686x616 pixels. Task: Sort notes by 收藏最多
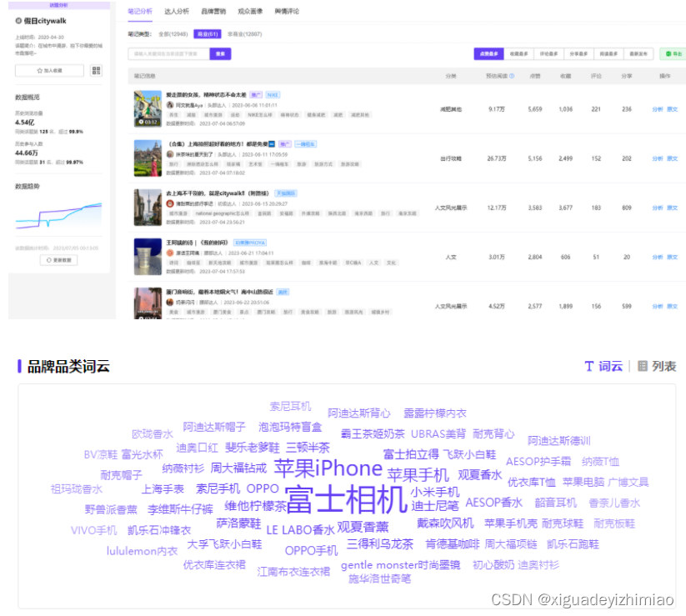518,54
